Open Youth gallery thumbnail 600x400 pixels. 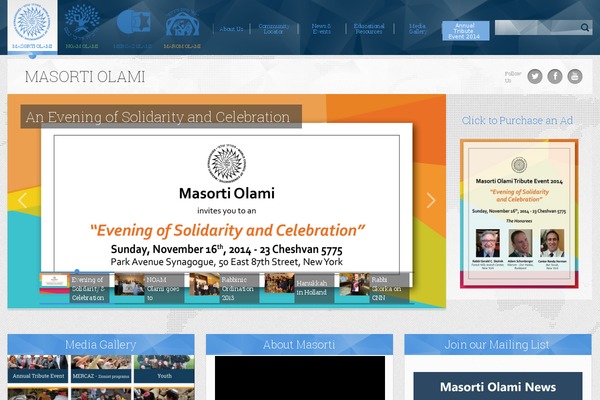(164, 369)
